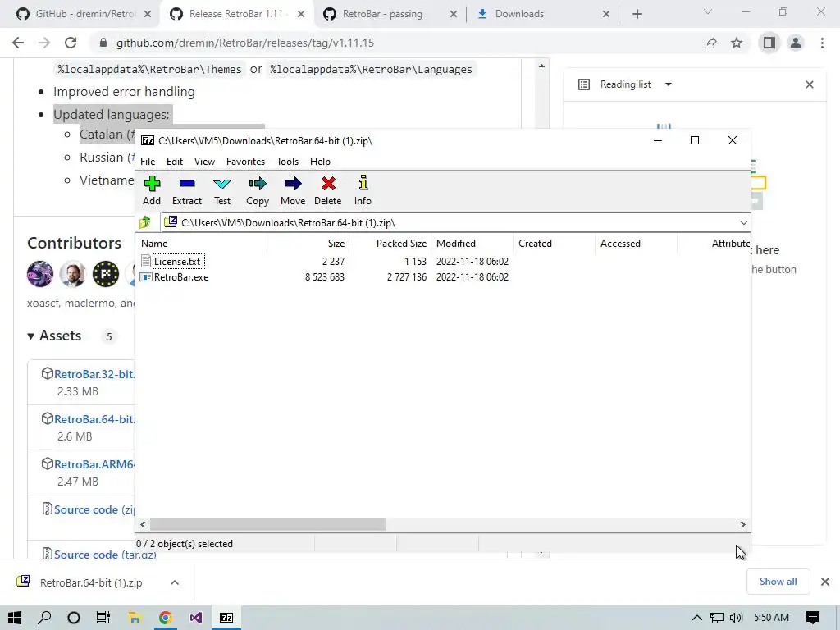Open the Reading list panel selector dropdown

point(668,84)
